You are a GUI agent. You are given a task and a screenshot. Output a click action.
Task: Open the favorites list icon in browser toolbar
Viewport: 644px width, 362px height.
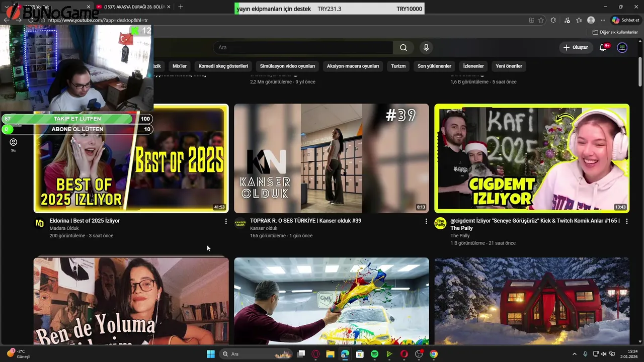click(x=579, y=20)
